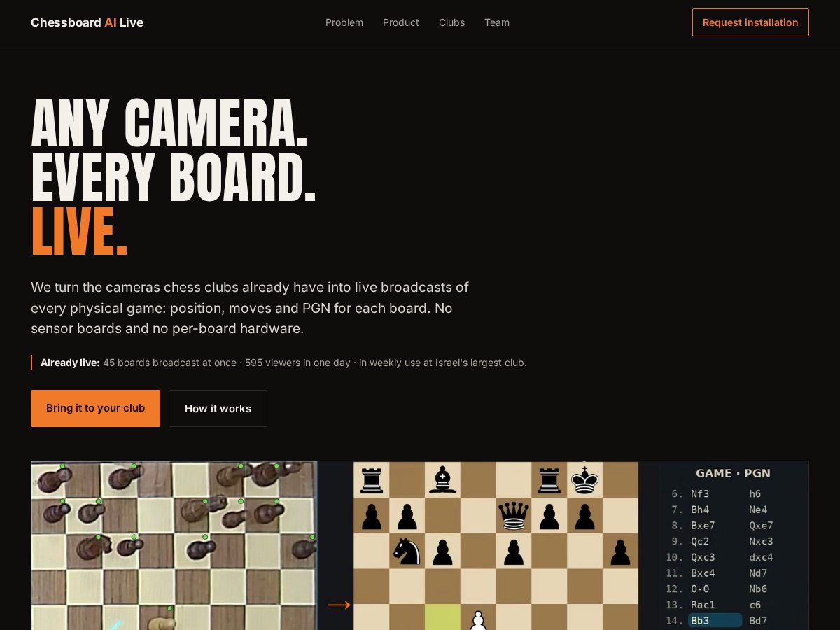This screenshot has height=630, width=840.
Task: Open the Problem nav link
Action: click(344, 22)
